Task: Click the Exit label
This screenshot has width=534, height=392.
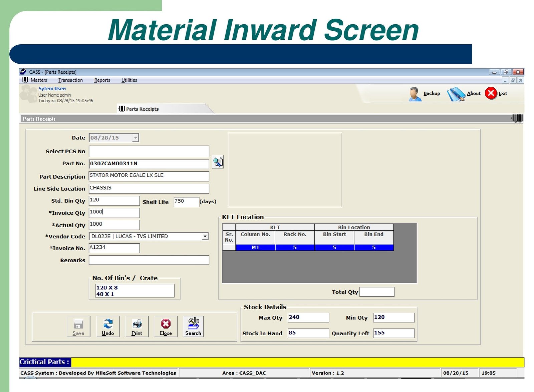Action: [x=503, y=93]
